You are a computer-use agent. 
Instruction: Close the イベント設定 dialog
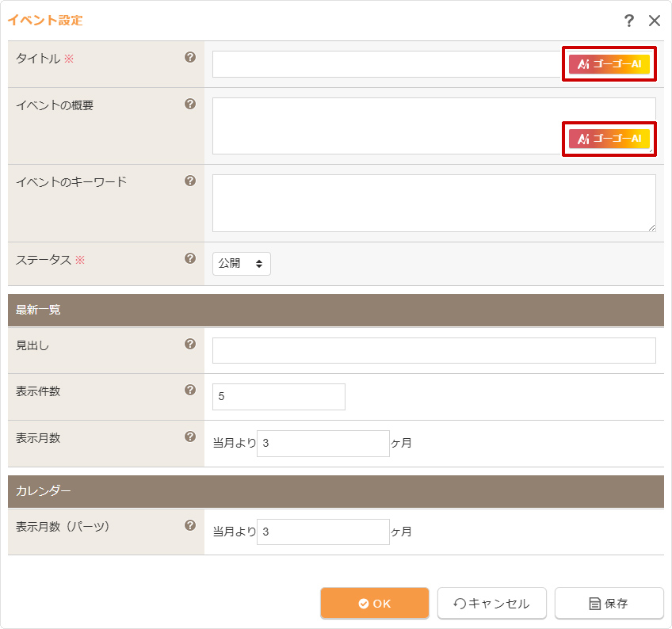(655, 21)
